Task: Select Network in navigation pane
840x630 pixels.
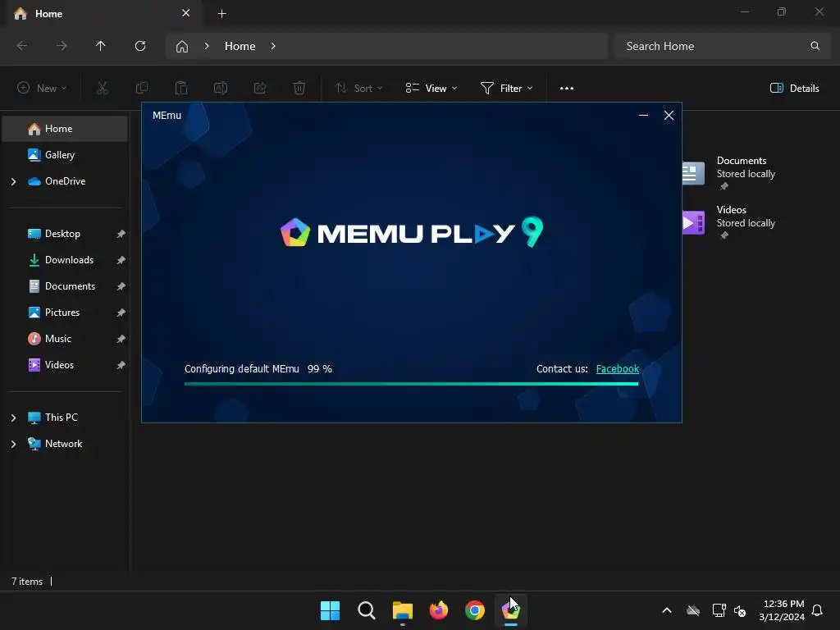Action: click(65, 444)
